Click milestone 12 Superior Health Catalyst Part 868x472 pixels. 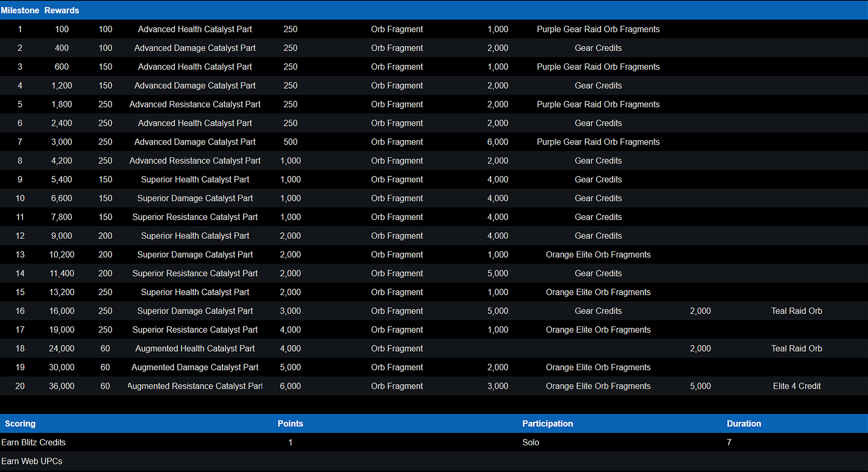click(x=195, y=236)
